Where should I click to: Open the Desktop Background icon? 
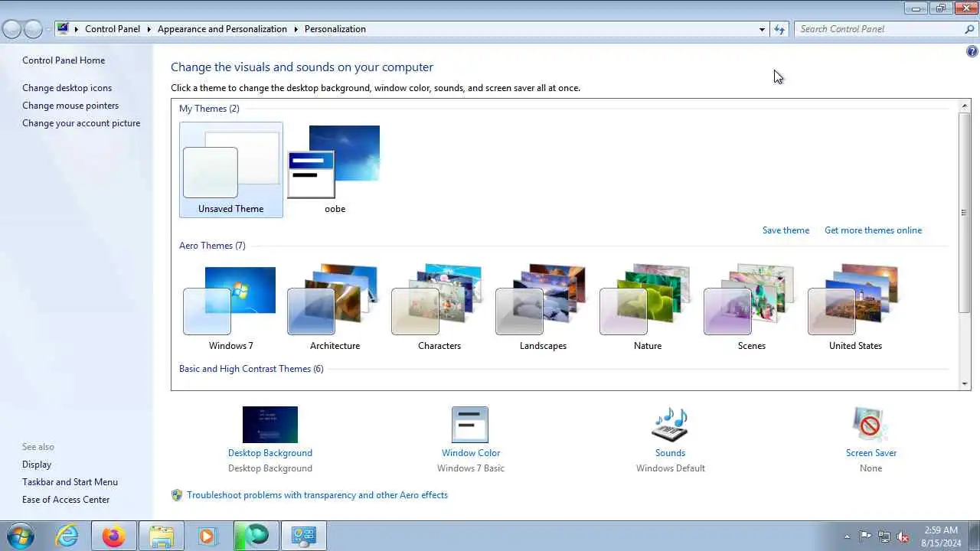coord(269,425)
